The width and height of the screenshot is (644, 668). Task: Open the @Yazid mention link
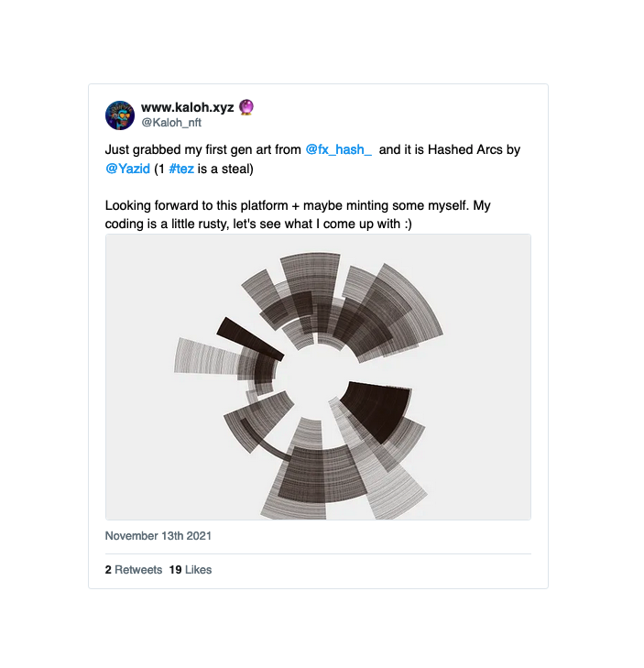click(x=127, y=169)
